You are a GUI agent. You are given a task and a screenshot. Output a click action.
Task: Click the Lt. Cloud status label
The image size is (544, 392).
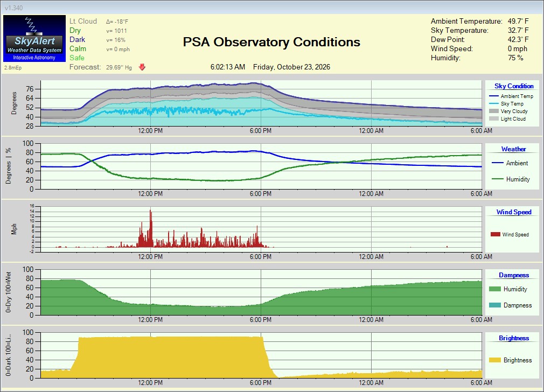coord(83,22)
